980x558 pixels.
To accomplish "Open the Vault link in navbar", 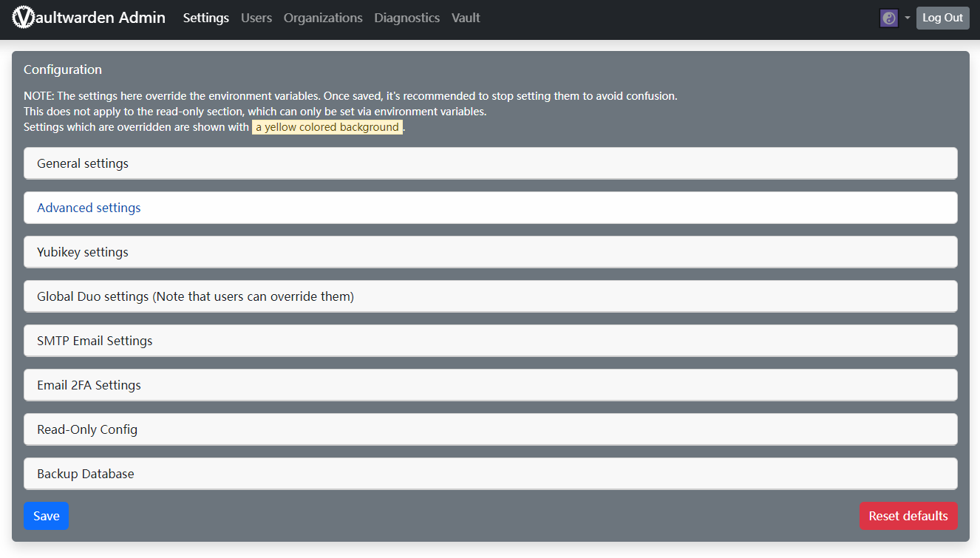I will point(466,18).
